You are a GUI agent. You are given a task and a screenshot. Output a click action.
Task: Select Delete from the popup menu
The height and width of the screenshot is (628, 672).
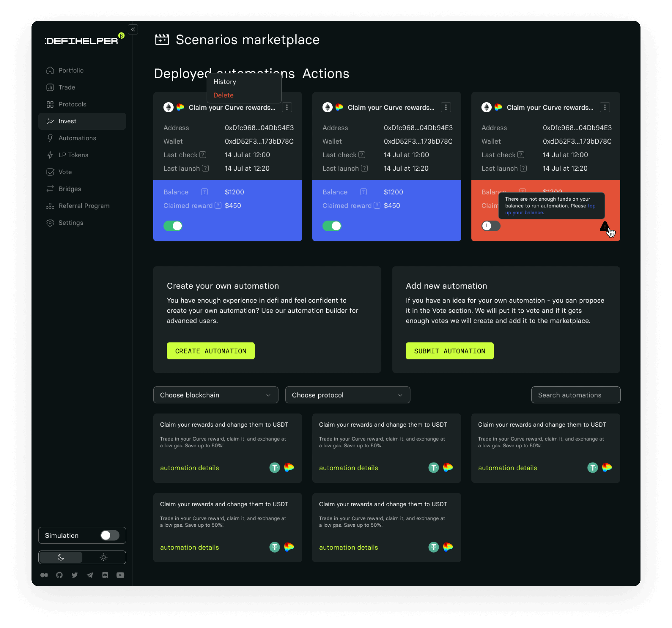(x=223, y=95)
